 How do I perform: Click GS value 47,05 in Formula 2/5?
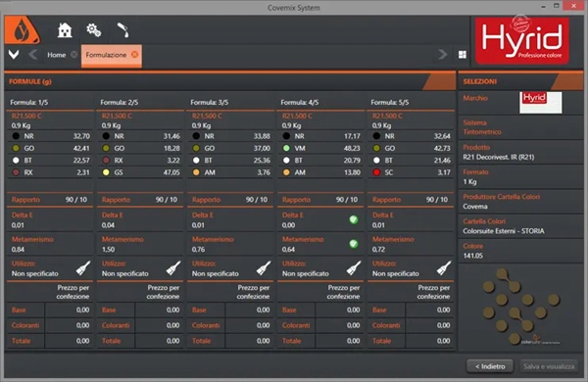[171, 172]
